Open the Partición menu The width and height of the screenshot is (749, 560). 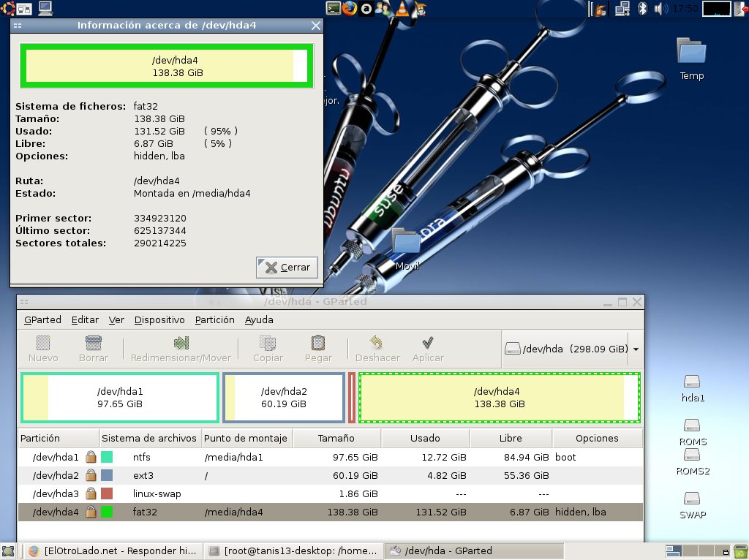point(214,319)
